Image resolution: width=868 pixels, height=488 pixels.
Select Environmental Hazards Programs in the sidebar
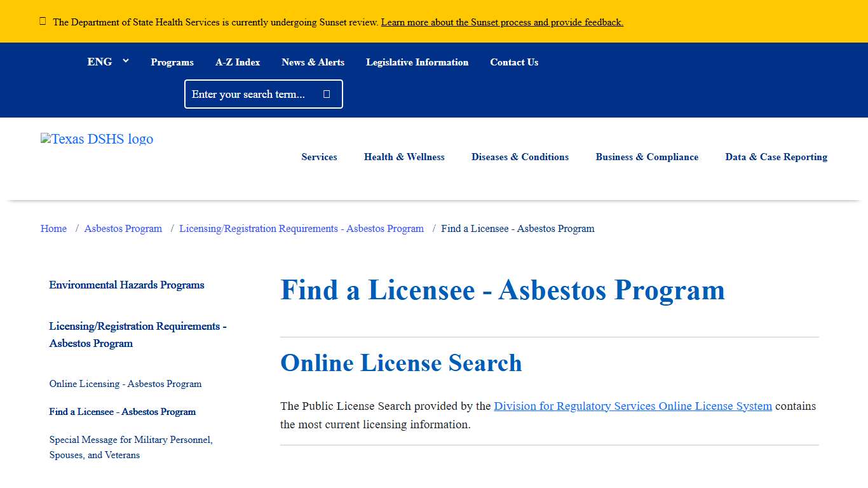(x=126, y=285)
